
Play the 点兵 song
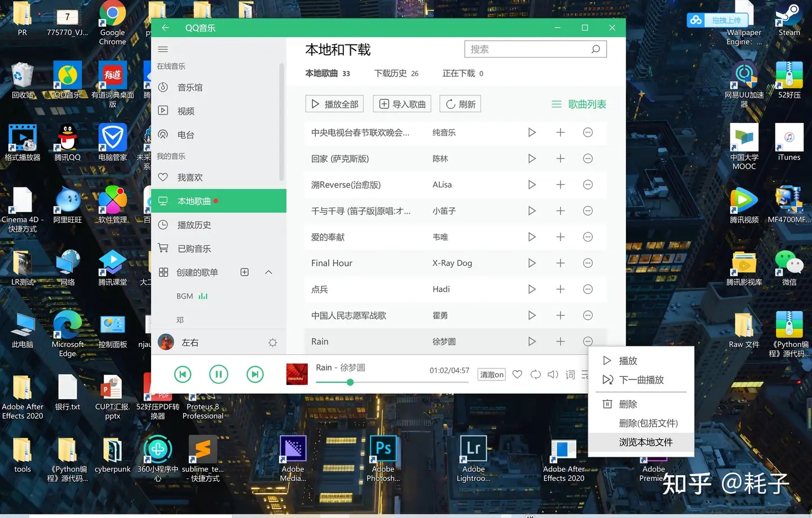[532, 289]
